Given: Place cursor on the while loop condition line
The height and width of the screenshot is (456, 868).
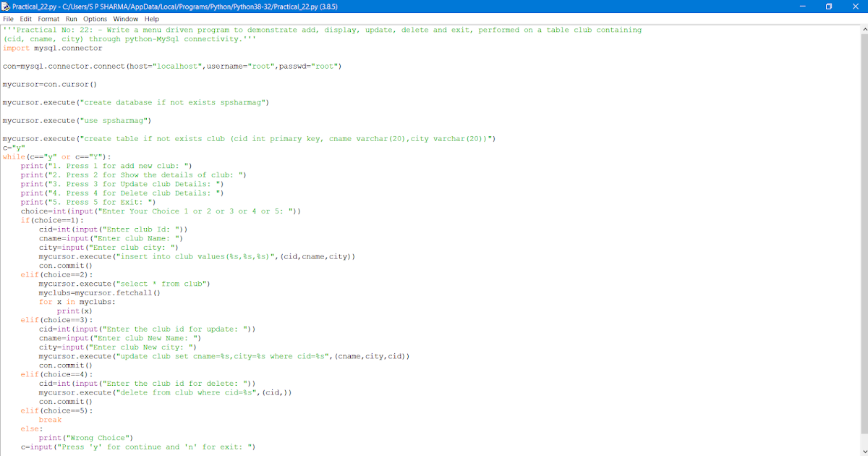Looking at the screenshot, I should (54, 156).
